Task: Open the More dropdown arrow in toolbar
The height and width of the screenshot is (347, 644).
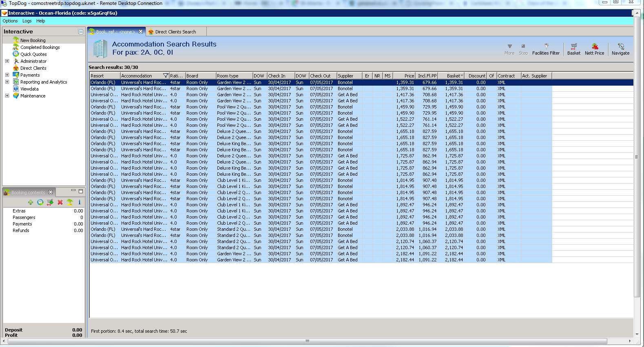Action: point(509,49)
